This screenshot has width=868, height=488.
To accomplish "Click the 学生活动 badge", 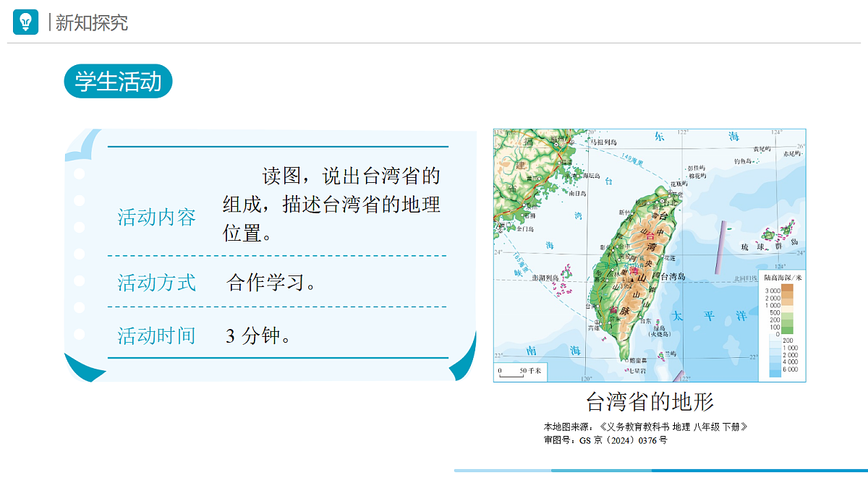I will tap(119, 81).
